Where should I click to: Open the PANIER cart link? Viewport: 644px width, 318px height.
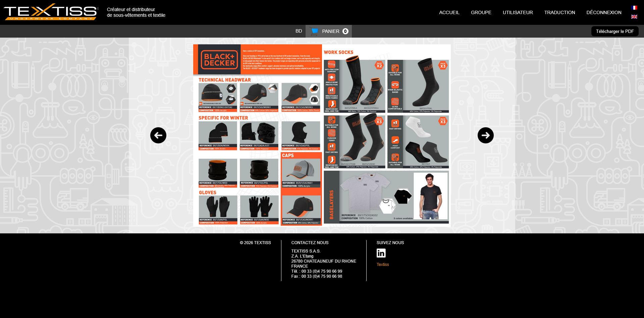pyautogui.click(x=331, y=31)
